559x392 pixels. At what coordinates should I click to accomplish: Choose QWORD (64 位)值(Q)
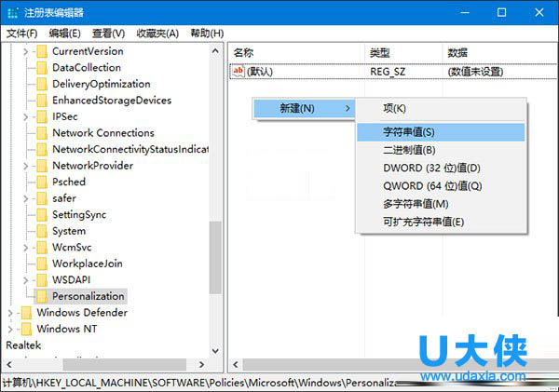pyautogui.click(x=441, y=186)
